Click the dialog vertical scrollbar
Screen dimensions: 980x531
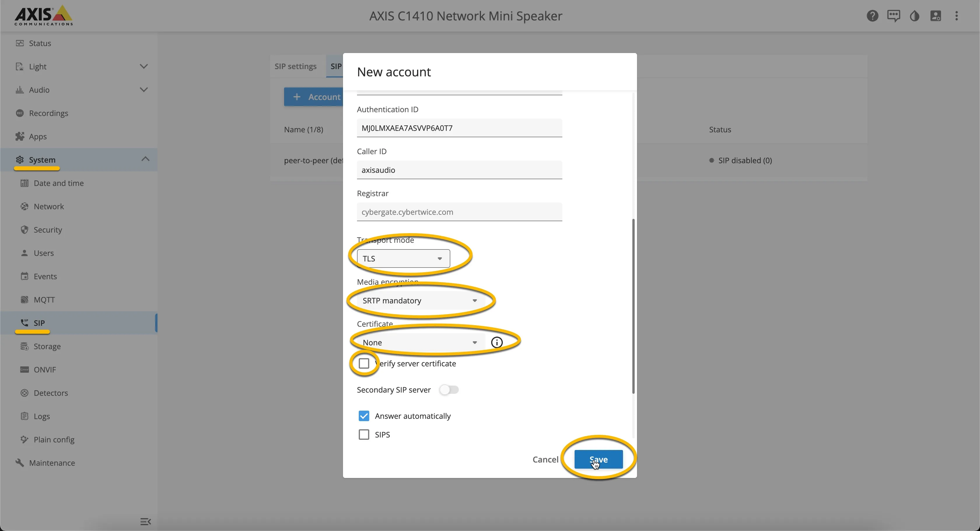[x=633, y=306]
